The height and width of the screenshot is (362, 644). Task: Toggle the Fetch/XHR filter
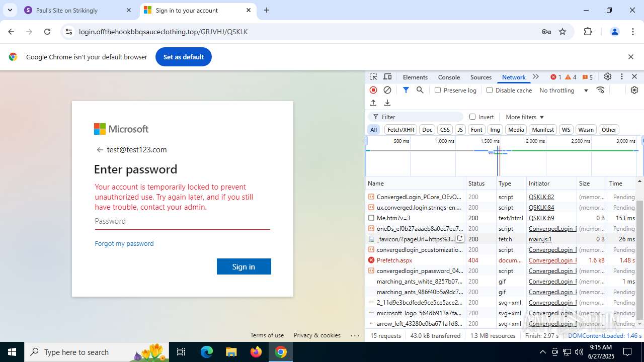401,130
